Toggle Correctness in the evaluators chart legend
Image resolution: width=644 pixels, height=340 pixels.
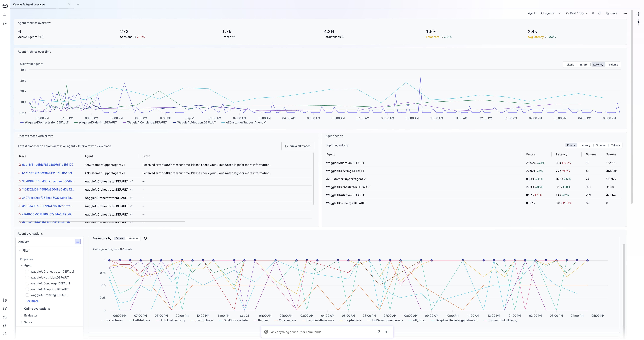(x=112, y=320)
